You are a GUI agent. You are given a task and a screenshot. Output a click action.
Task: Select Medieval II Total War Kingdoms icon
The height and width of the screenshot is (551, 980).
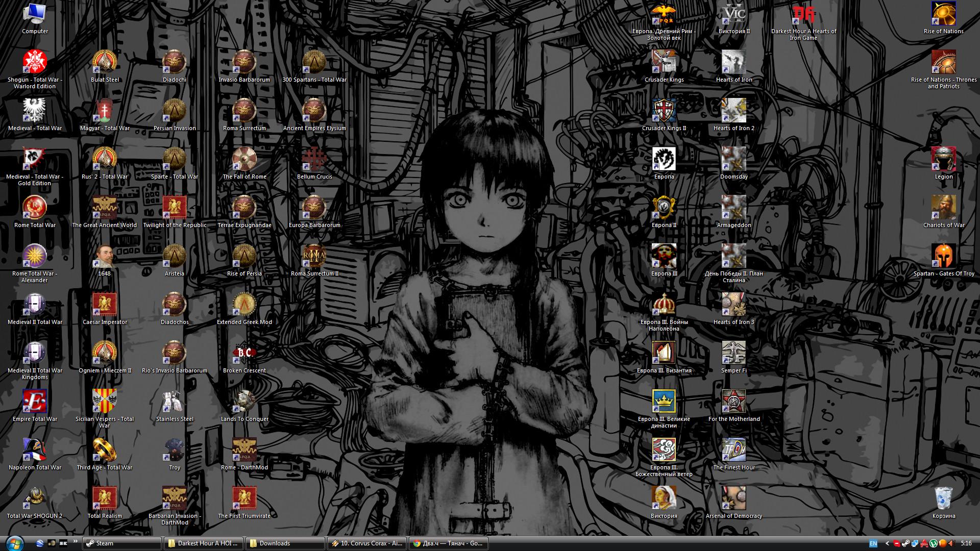coord(35,360)
